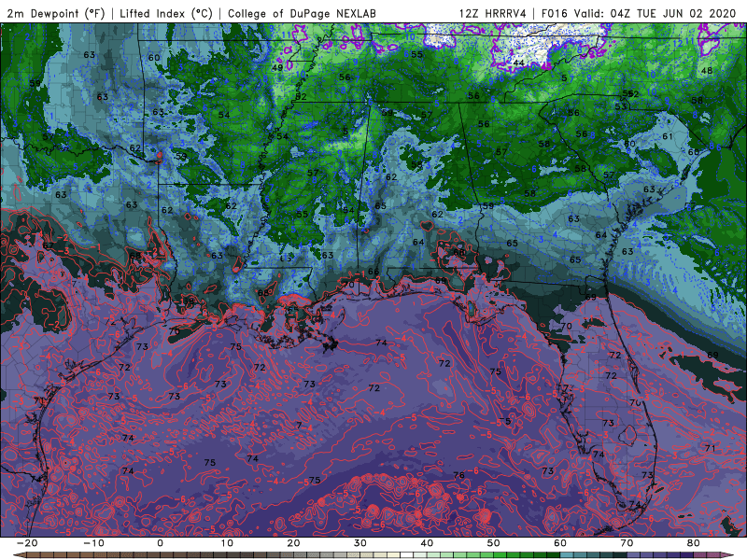Click the white color bar segment left of 40

click(407, 555)
